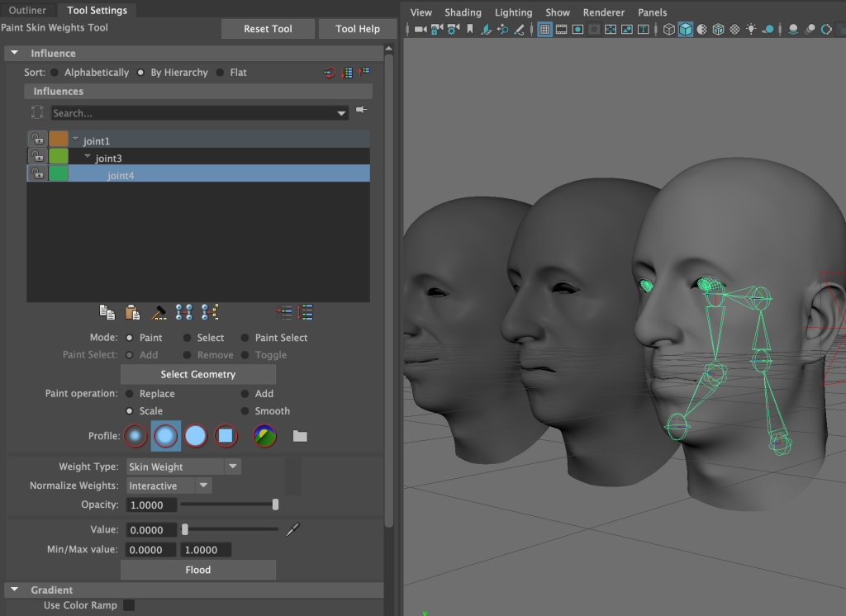Image resolution: width=846 pixels, height=616 pixels.
Task: Click the Reset Tool button
Action: [x=268, y=29]
